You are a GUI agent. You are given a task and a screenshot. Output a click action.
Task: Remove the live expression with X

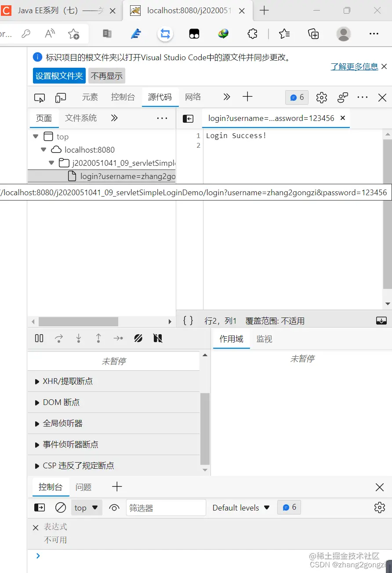pyautogui.click(x=36, y=527)
